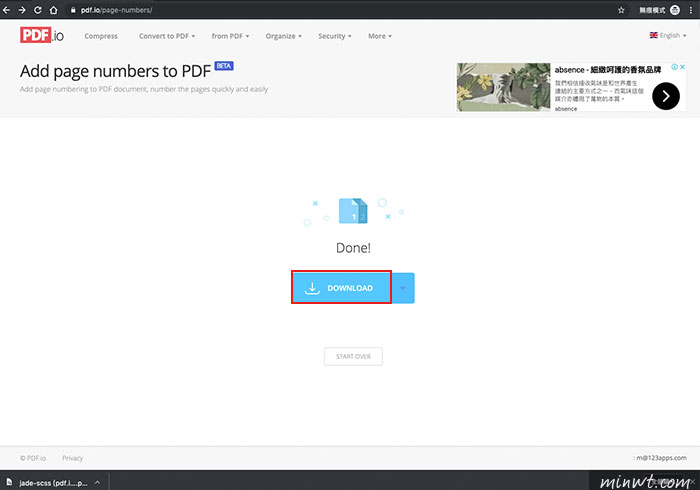
Task: Click the PDF.io logo
Action: (x=42, y=35)
